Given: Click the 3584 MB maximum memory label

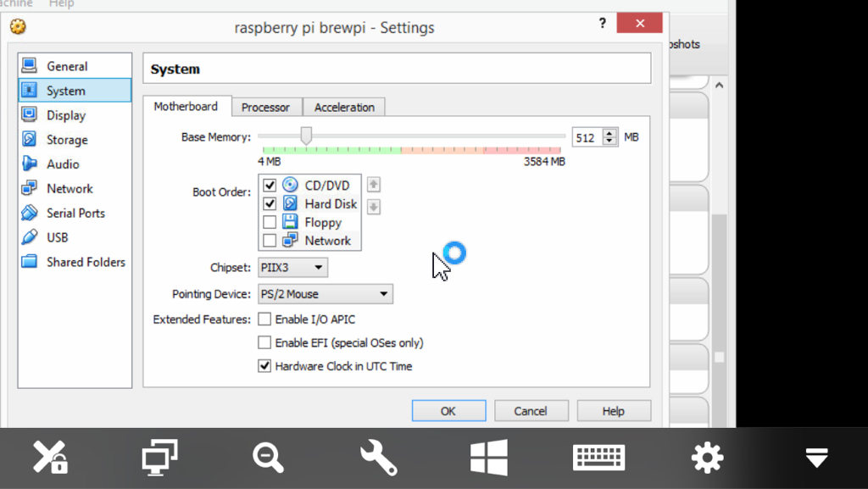Looking at the screenshot, I should pos(544,162).
